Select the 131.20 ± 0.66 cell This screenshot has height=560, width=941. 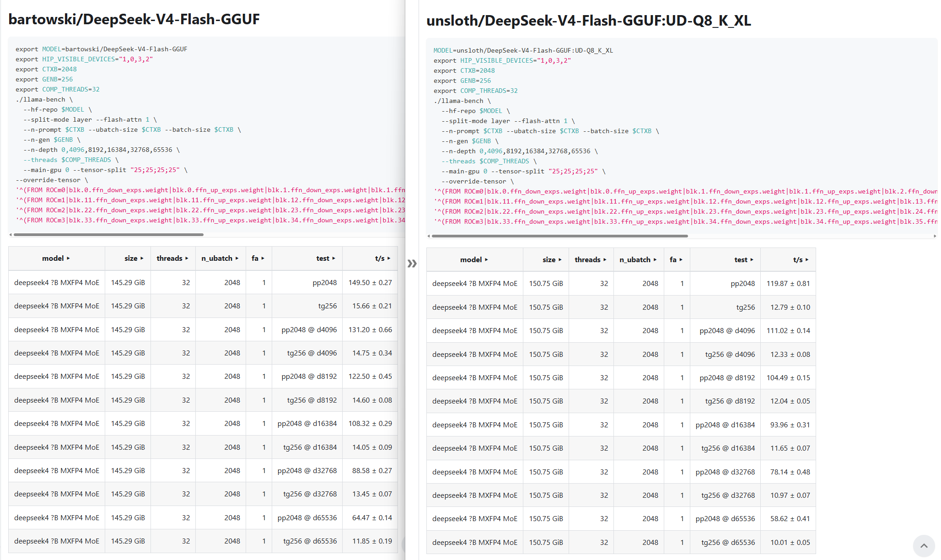pyautogui.click(x=370, y=330)
